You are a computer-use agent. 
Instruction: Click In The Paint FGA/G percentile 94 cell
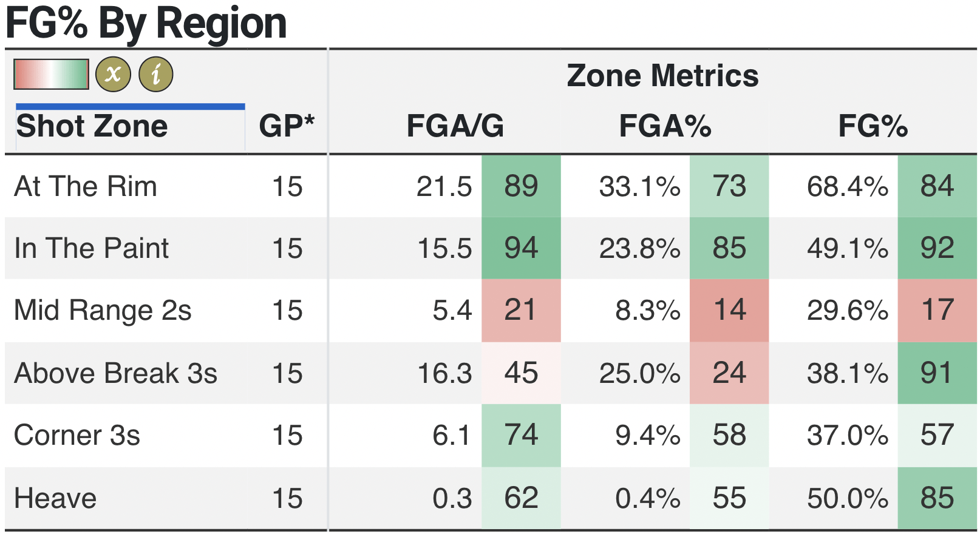point(521,248)
